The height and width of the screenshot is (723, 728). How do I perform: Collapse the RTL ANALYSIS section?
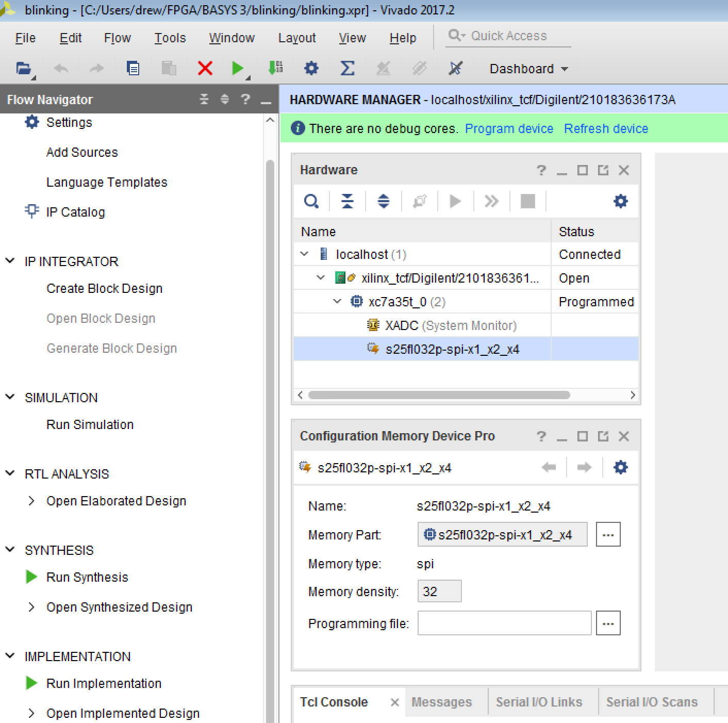[x=10, y=473]
